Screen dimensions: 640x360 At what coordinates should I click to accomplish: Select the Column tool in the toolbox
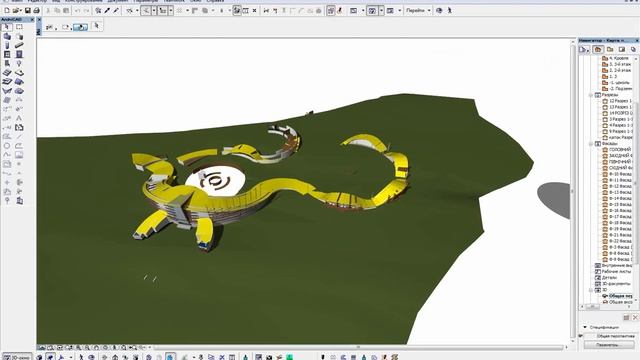(7, 45)
